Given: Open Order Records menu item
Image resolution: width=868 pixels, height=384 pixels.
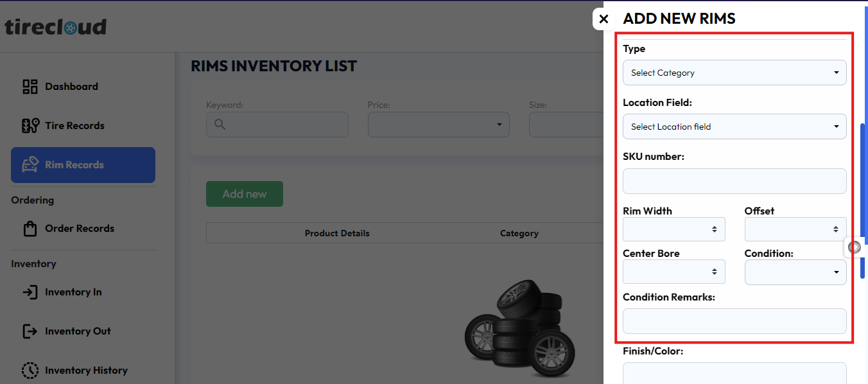Looking at the screenshot, I should tap(79, 229).
